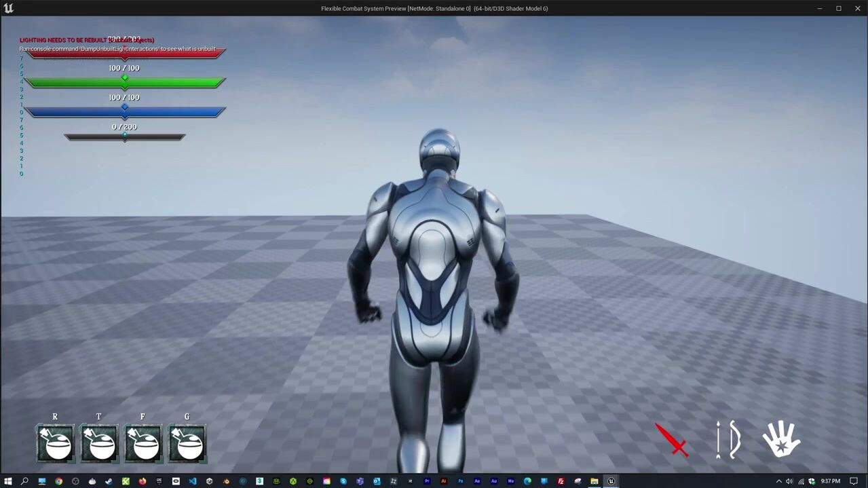Click the blue mana bar
This screenshot has height=488, width=868.
tap(125, 112)
